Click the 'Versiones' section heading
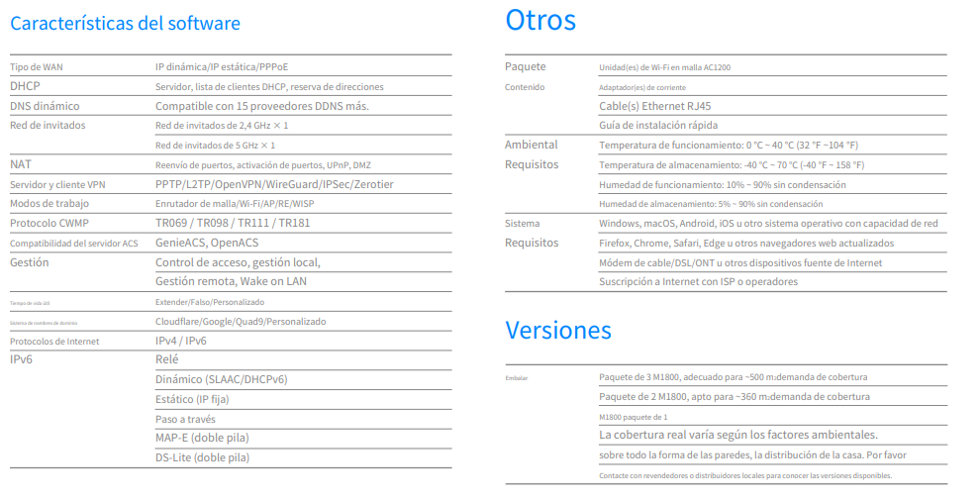Viewport: 980px width, 500px height. tap(557, 330)
